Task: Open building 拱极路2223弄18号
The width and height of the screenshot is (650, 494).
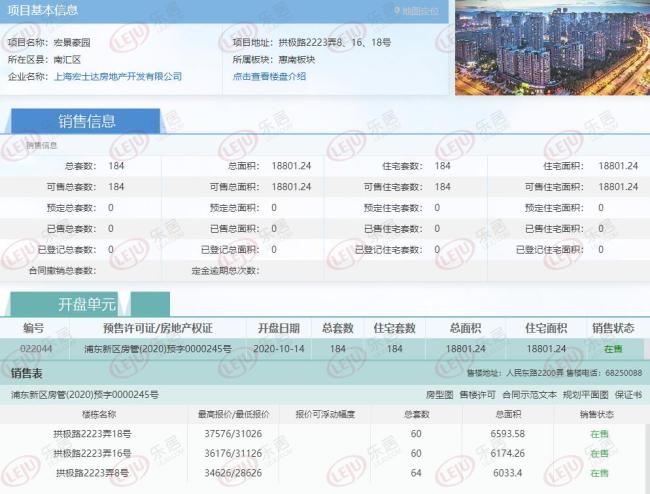Action: point(92,434)
